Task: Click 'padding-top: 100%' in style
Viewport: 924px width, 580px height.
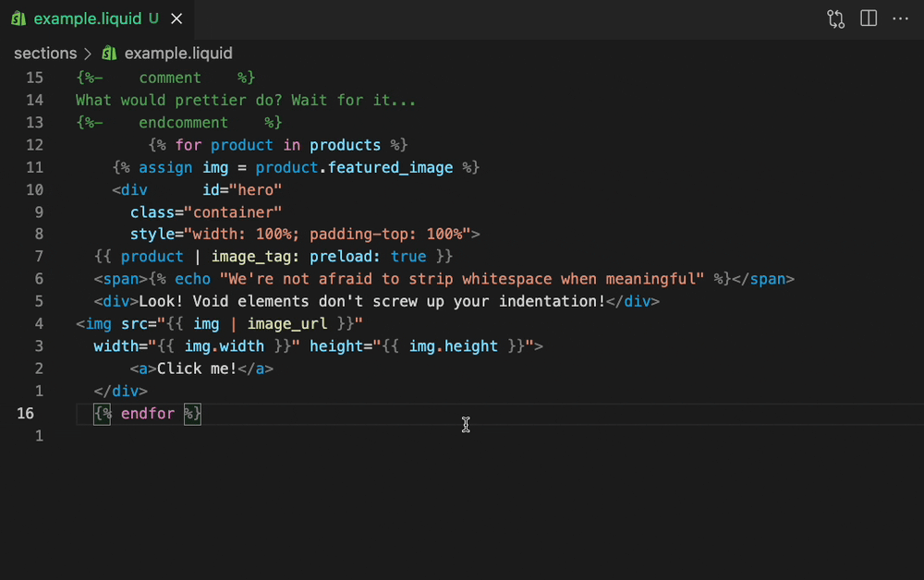Action: 386,235
